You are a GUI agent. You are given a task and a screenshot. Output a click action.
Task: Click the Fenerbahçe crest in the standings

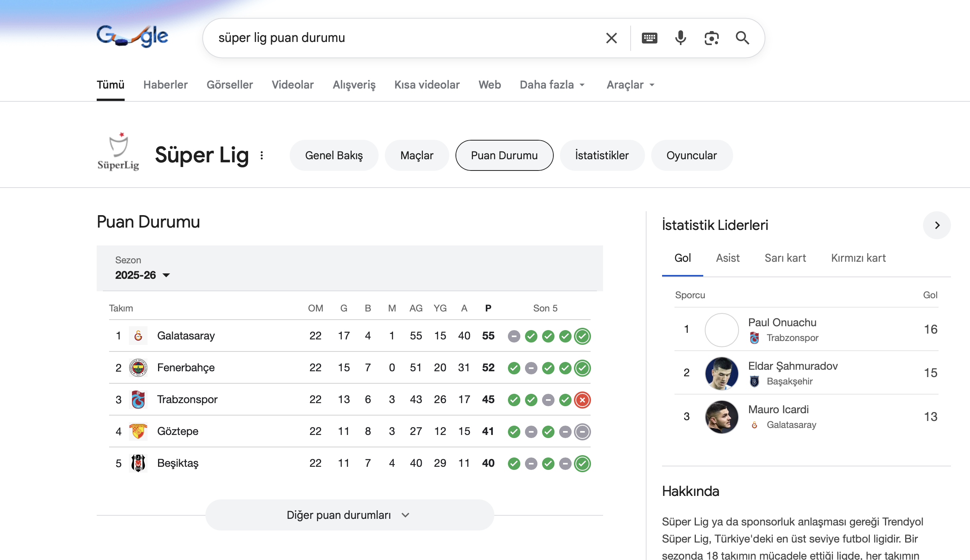click(x=138, y=367)
